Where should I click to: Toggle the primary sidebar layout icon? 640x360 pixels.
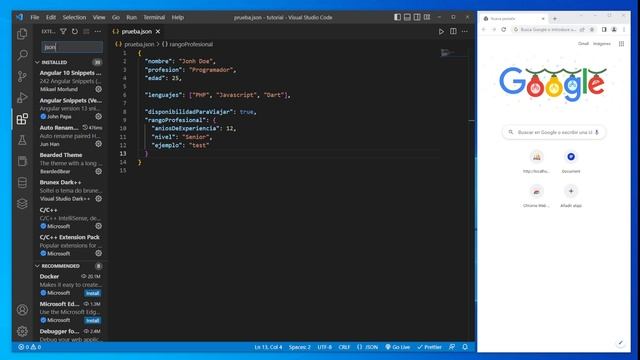click(397, 17)
